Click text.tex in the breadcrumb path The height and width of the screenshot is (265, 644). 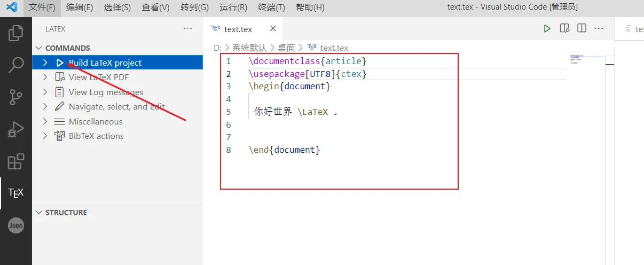click(x=334, y=48)
